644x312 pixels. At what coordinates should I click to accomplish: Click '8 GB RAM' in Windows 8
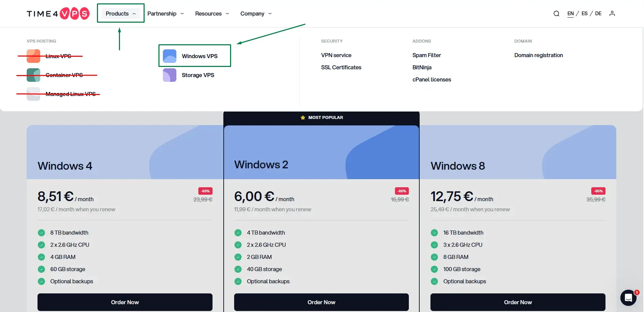(x=456, y=257)
